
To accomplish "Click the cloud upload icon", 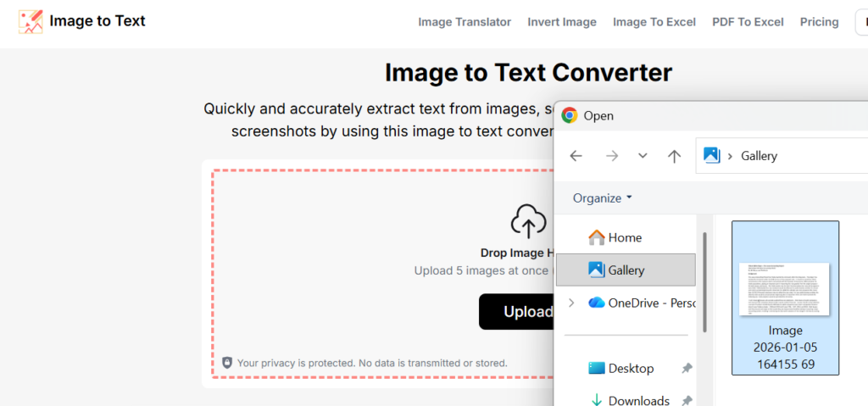I will pos(527,221).
